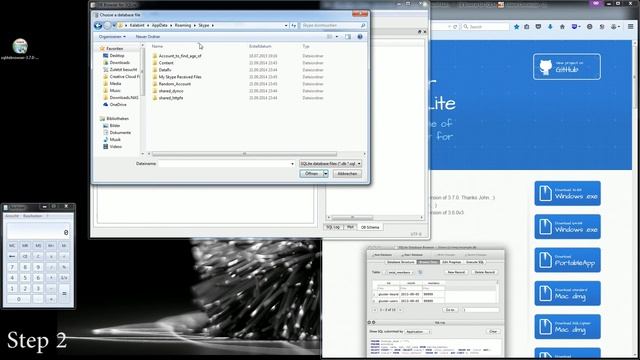Open the Firefox hamburger menu

[x=631, y=27]
